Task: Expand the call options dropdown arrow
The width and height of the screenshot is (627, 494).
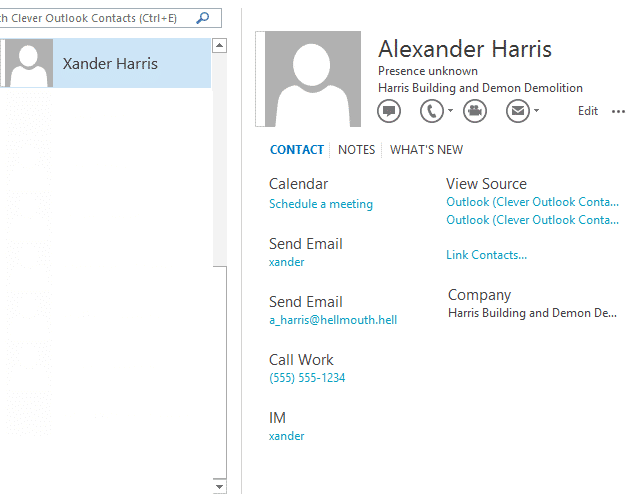Action: pyautogui.click(x=450, y=111)
